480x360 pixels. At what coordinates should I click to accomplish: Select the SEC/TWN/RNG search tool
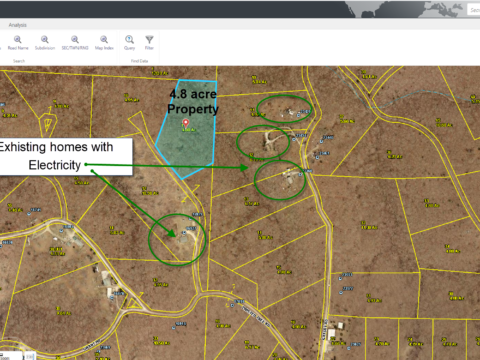click(75, 43)
